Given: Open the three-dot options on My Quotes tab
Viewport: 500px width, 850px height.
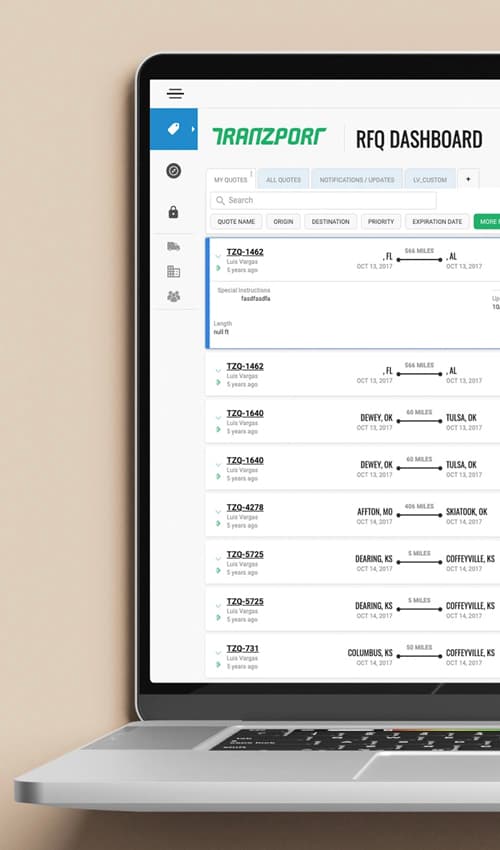Looking at the screenshot, I should 251,174.
